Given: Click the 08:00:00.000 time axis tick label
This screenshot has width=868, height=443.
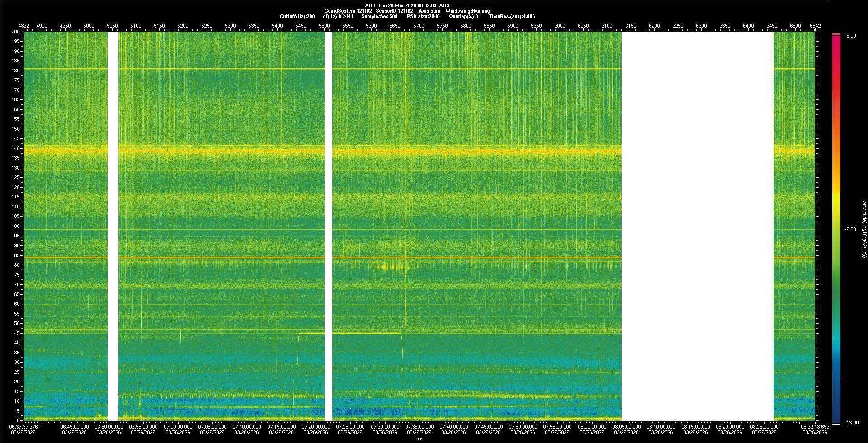Looking at the screenshot, I should click(592, 426).
